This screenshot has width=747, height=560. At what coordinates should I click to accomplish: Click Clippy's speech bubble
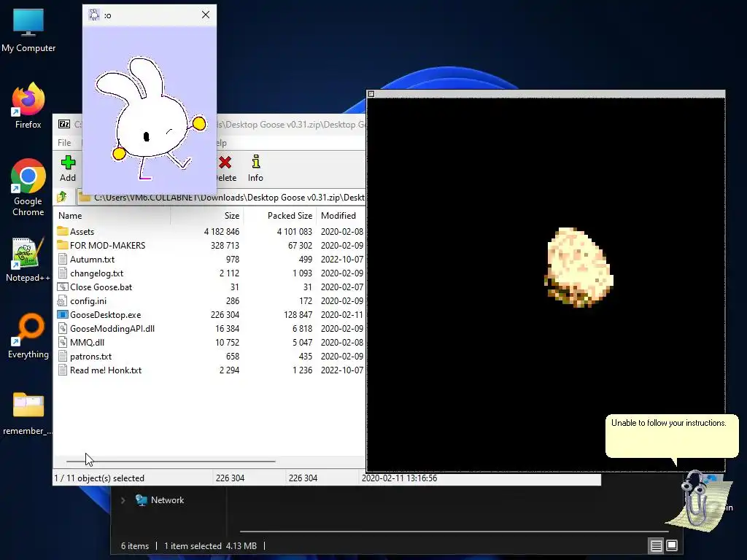click(x=672, y=436)
